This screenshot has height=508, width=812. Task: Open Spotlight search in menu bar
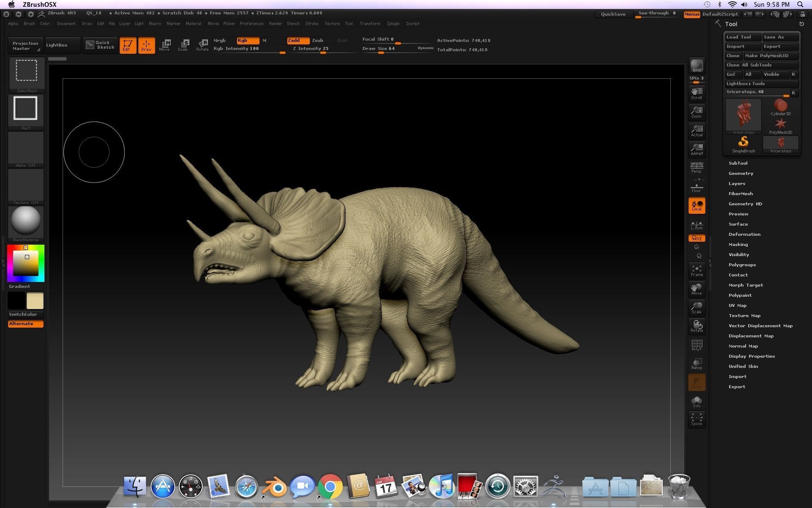[x=800, y=4]
